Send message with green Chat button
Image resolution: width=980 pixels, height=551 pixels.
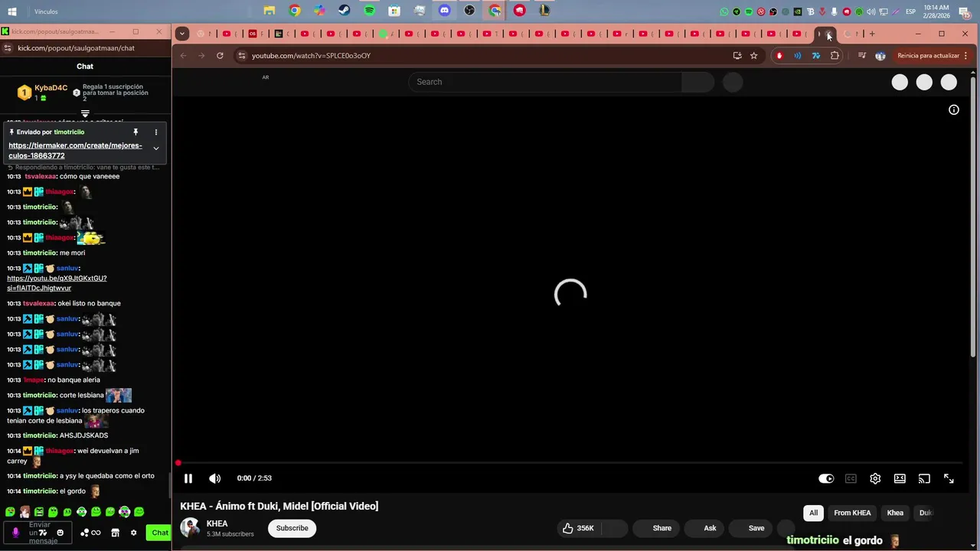click(x=159, y=533)
